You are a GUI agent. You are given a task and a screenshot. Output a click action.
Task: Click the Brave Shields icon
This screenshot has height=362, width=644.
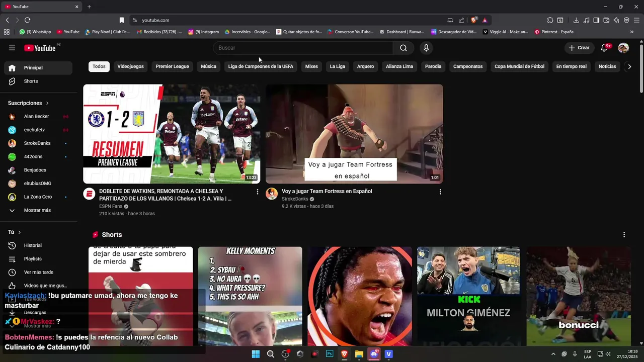[x=474, y=20]
